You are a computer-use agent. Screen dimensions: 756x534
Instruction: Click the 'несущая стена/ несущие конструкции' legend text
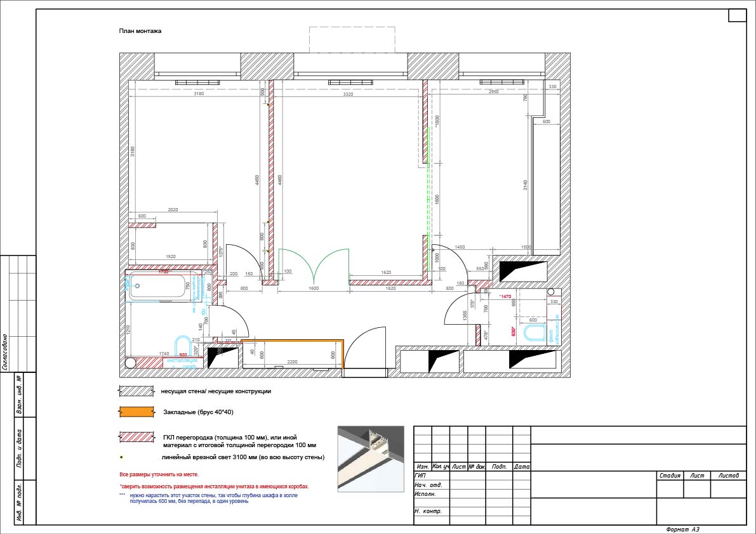point(216,391)
